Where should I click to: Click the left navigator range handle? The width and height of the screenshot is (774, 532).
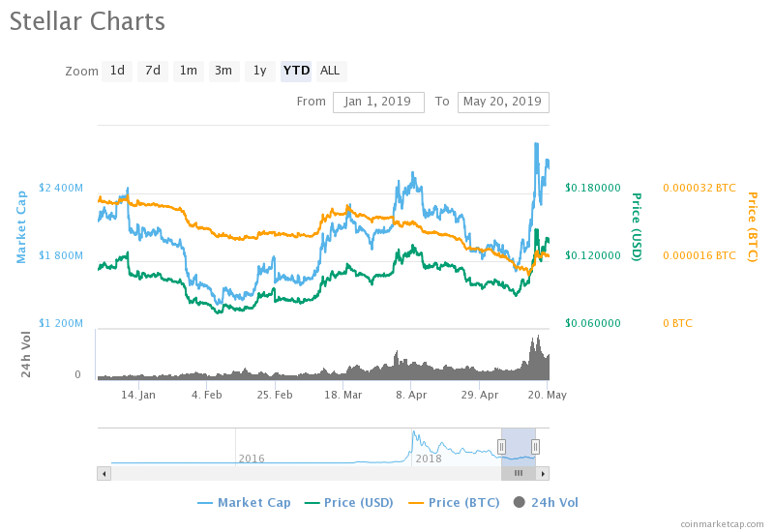[x=501, y=447]
